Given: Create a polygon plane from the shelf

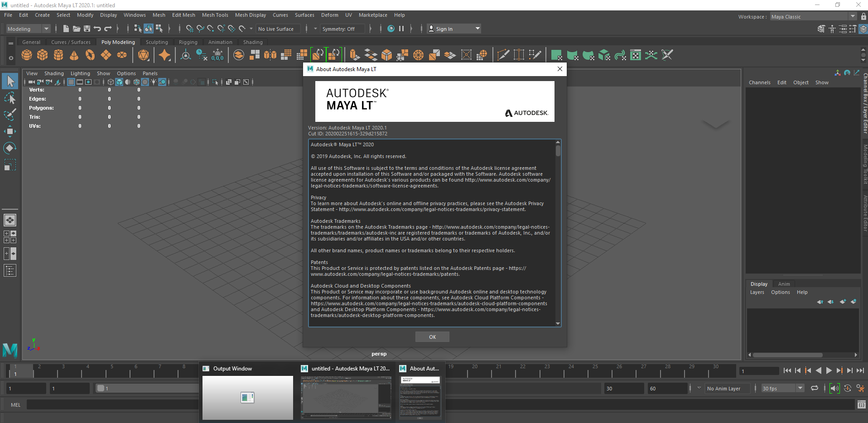Looking at the screenshot, I should point(106,55).
